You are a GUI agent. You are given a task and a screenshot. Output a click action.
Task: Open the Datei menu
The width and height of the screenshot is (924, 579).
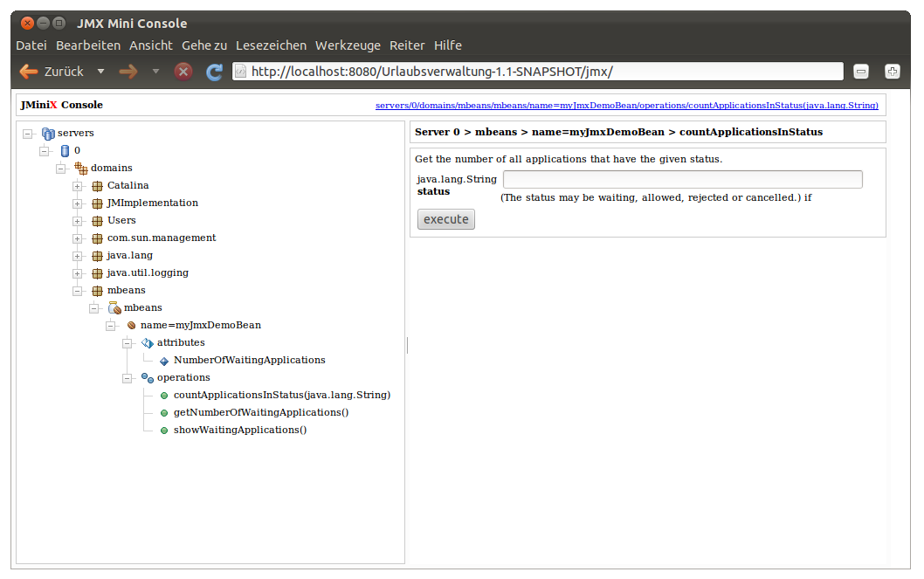pos(31,45)
